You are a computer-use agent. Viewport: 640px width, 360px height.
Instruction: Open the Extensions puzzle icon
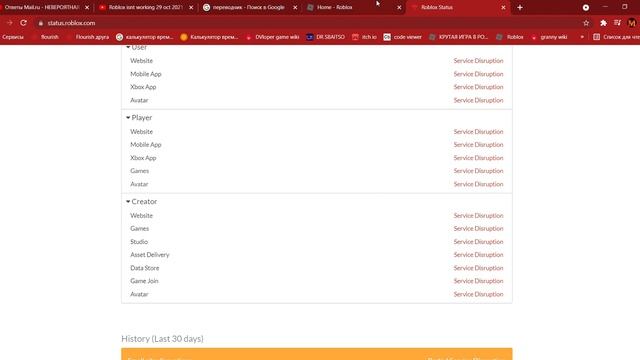[x=603, y=23]
